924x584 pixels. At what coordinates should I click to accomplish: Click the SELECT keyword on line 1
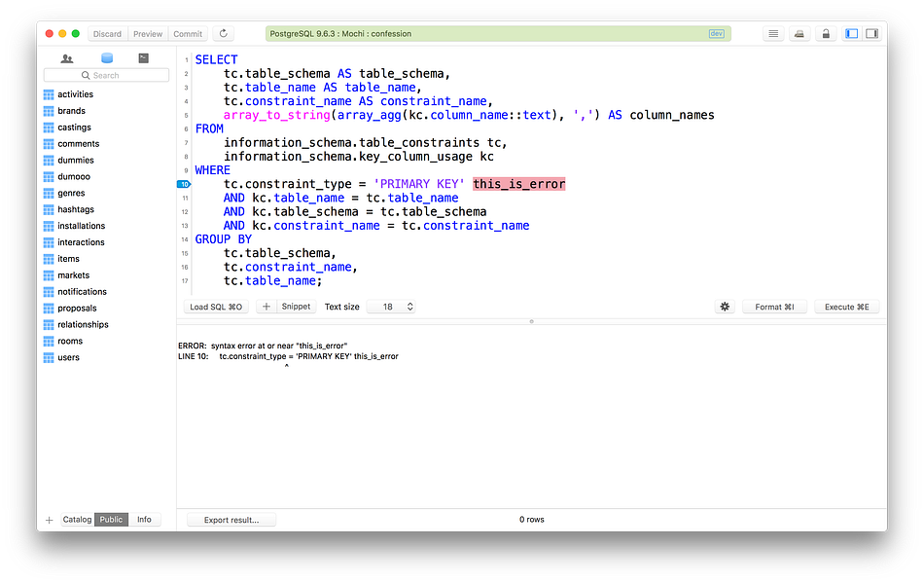tap(216, 59)
